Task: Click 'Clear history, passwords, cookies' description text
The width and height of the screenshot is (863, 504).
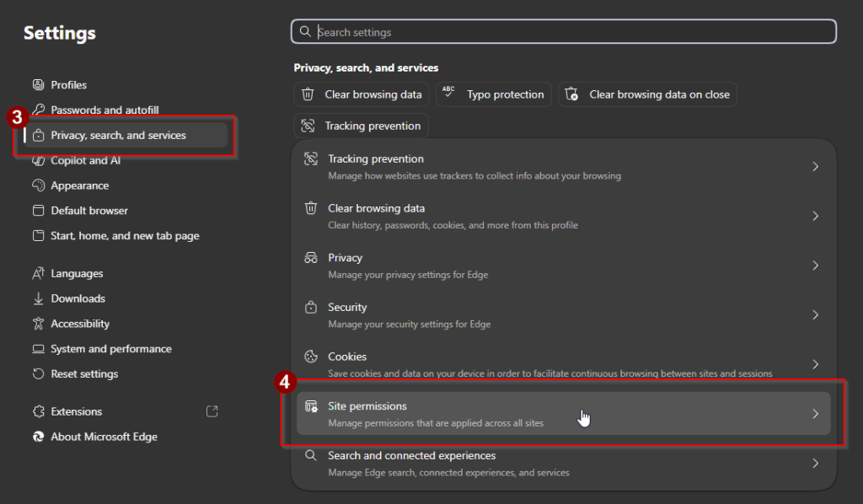Action: point(453,225)
